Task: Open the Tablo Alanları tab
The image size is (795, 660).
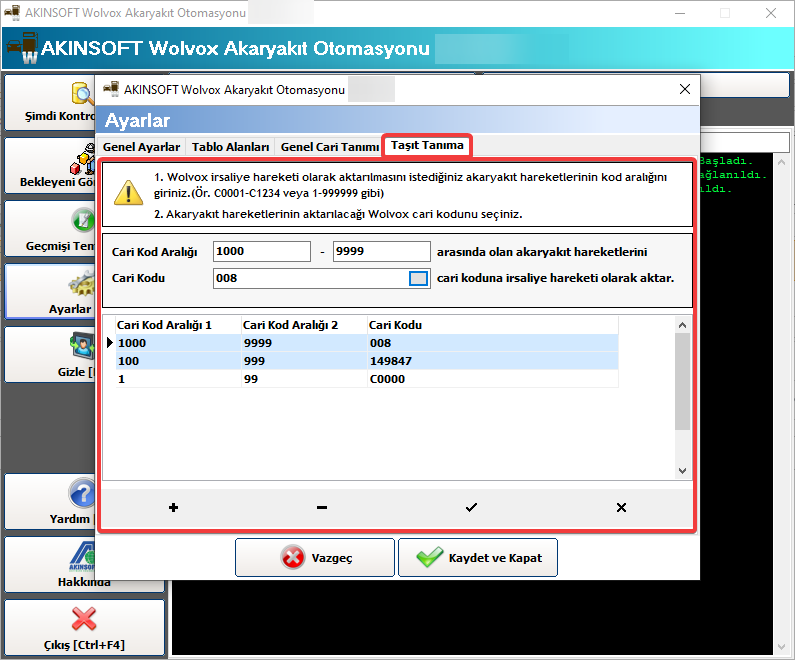Action: pyautogui.click(x=230, y=147)
